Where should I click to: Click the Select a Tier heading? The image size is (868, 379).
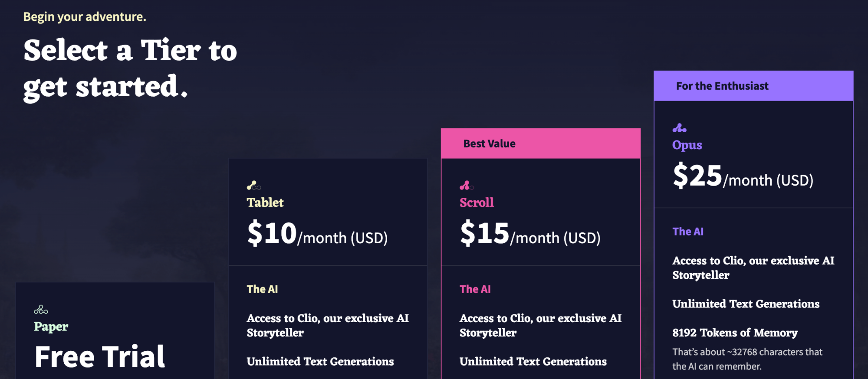click(130, 68)
